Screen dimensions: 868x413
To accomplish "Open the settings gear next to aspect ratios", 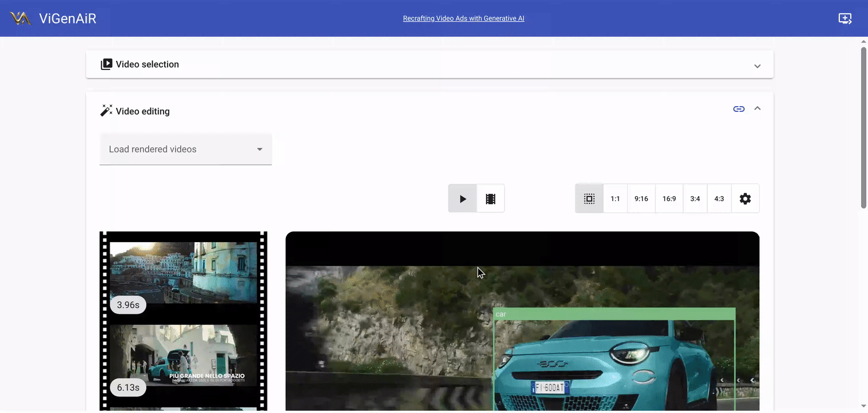I will 745,198.
